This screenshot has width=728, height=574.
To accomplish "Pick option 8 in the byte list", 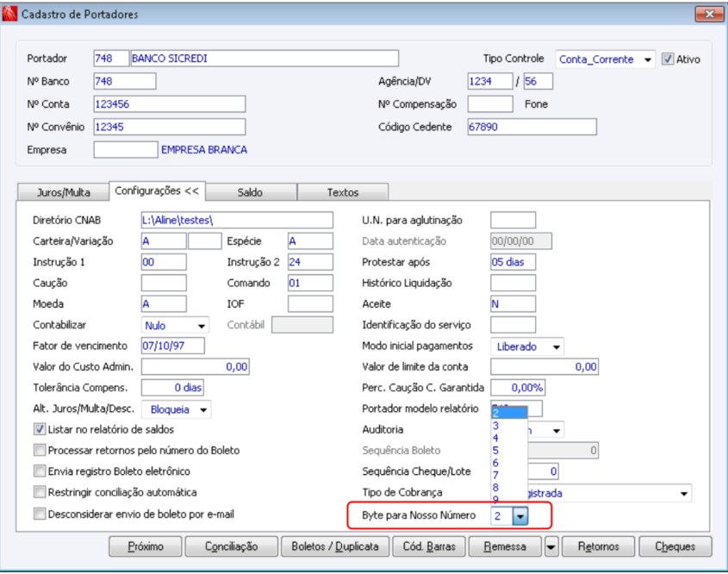I will 509,488.
